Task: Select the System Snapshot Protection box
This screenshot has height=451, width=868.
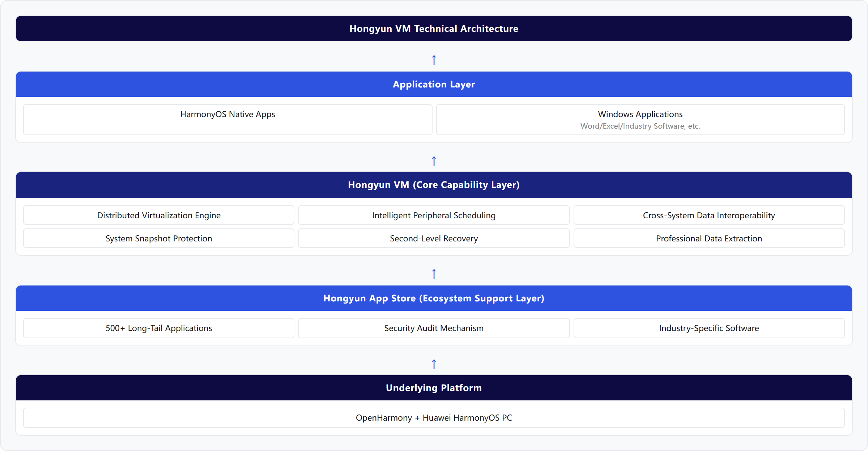Action: click(x=159, y=239)
